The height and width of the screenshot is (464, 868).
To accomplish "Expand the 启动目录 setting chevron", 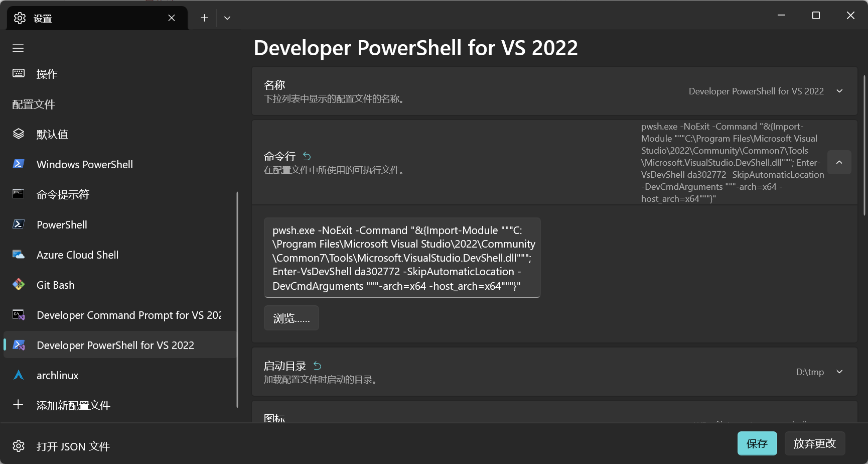I will click(x=839, y=372).
